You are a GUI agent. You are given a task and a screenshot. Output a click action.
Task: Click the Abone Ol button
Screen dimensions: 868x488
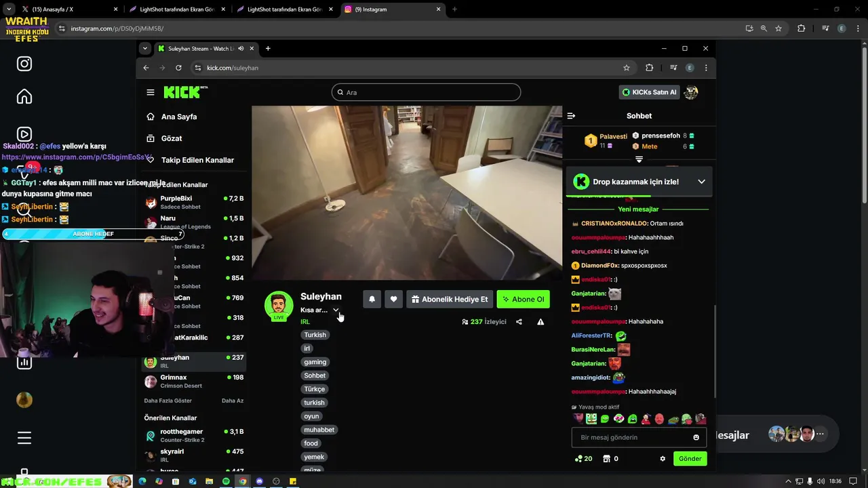(523, 300)
